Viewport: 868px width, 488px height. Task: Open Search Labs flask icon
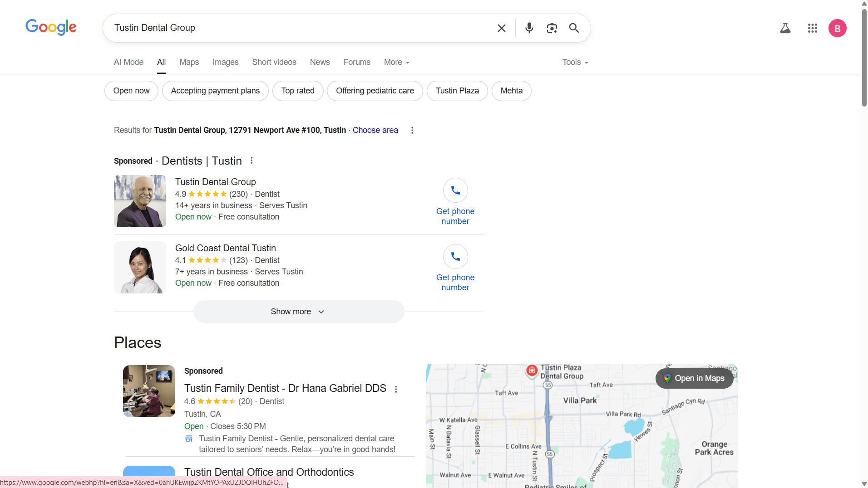pos(785,28)
